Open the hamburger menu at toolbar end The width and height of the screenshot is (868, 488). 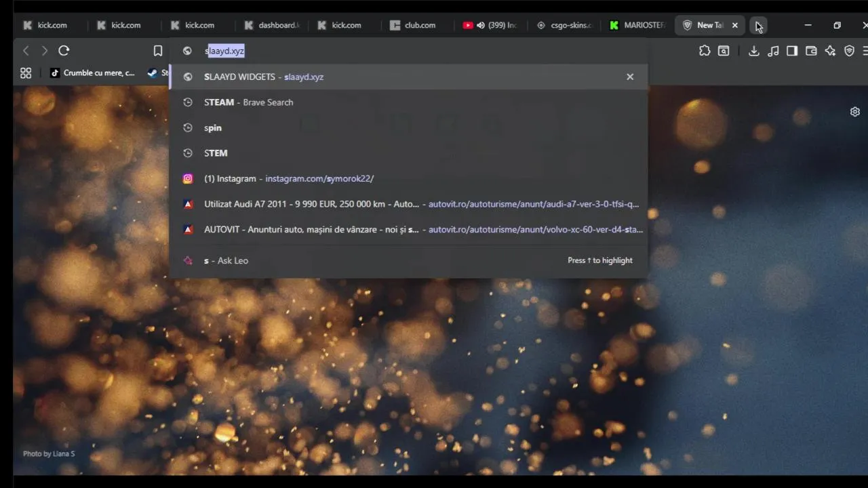tap(865, 51)
